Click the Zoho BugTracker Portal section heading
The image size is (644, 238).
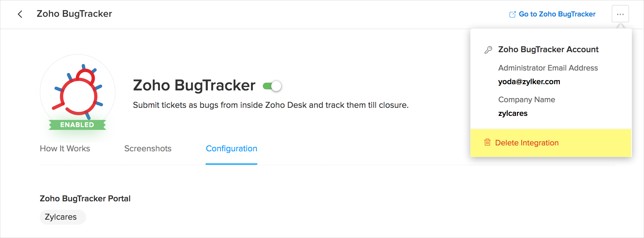tap(85, 199)
